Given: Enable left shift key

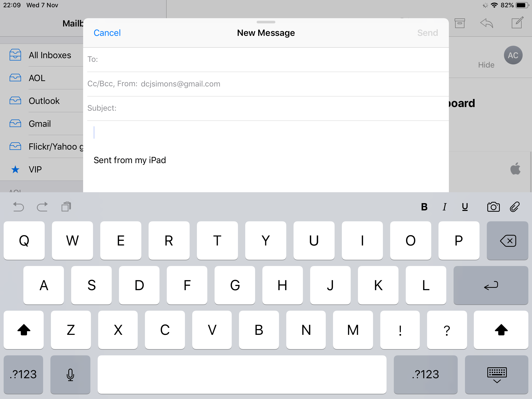Looking at the screenshot, I should (x=24, y=330).
